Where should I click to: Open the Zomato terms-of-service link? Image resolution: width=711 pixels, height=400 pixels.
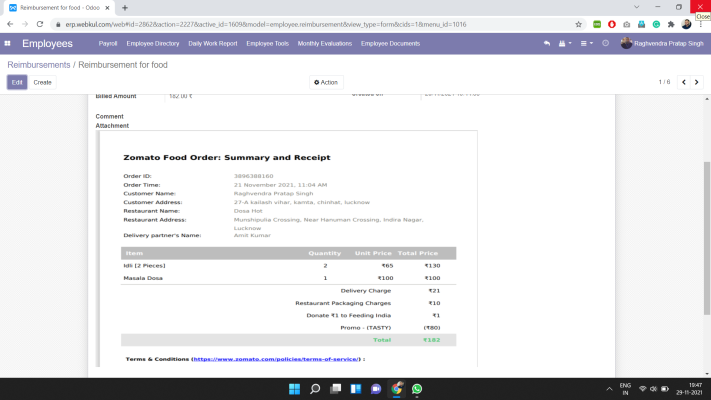276,359
